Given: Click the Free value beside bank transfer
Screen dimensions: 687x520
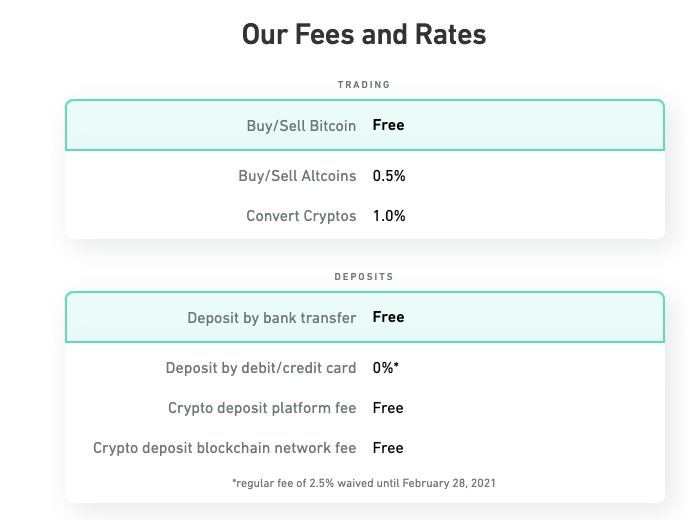Looking at the screenshot, I should [388, 317].
